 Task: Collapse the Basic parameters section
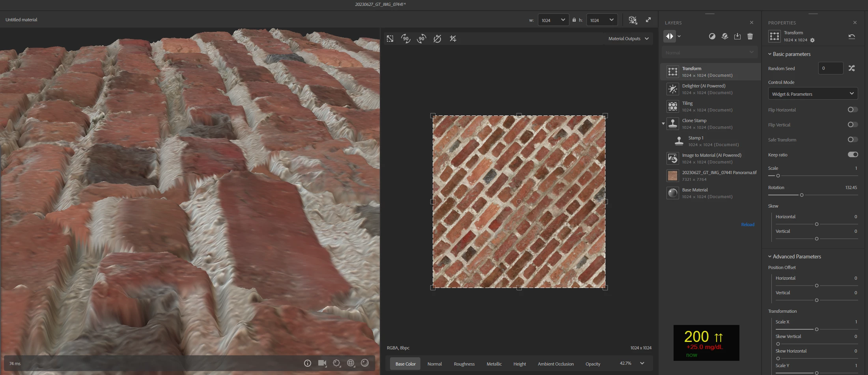pos(789,54)
